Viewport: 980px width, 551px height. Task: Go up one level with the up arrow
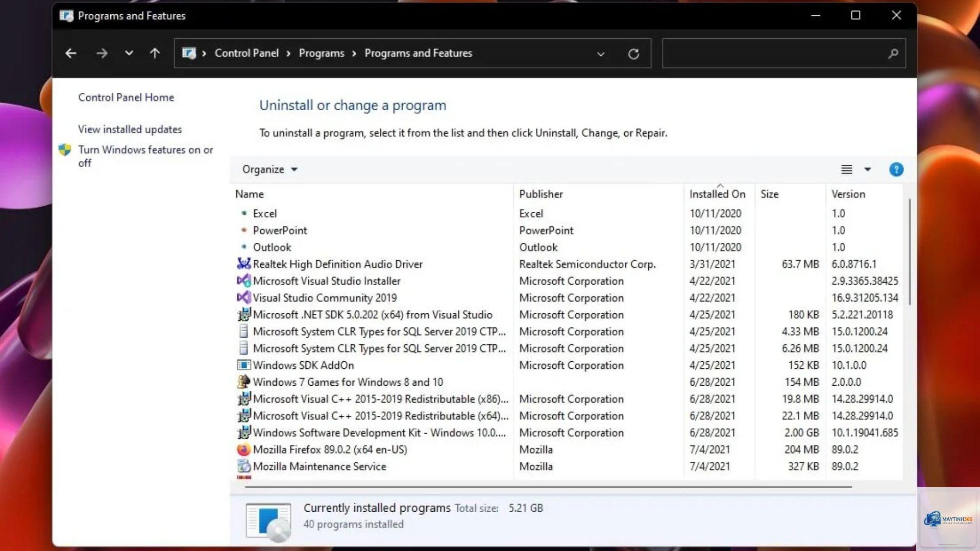[155, 53]
